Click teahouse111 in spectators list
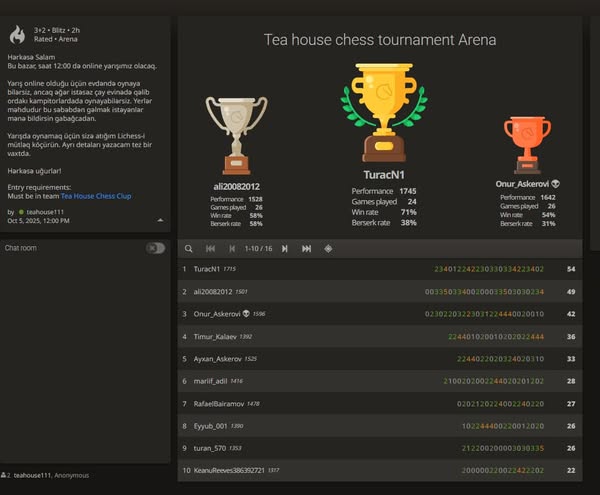Viewport: 600px width, 495px height. coord(32,475)
